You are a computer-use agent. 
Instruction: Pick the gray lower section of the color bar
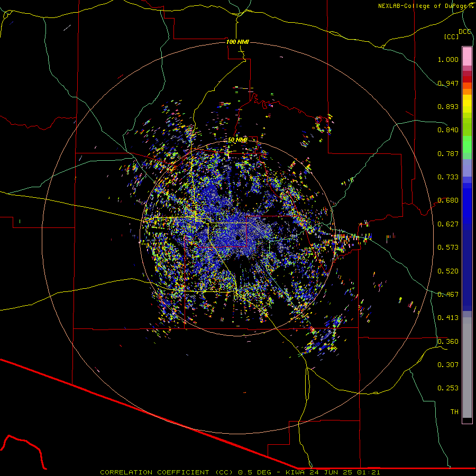(x=467, y=368)
